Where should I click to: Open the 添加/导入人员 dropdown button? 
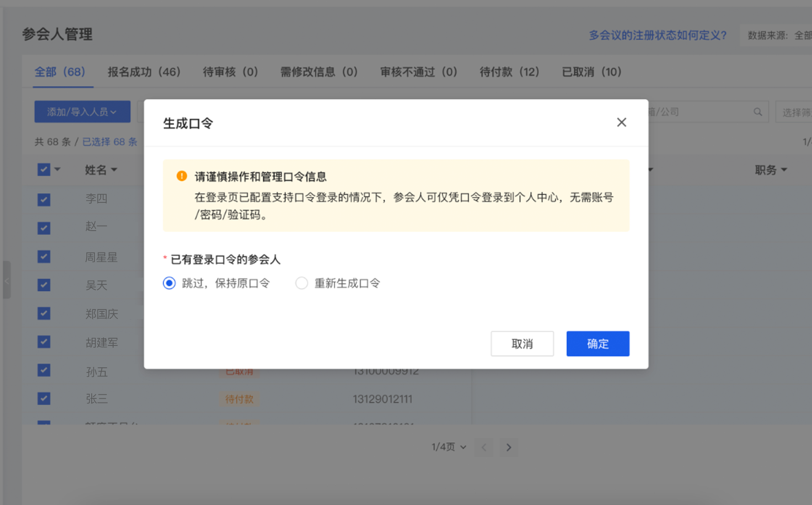pos(82,112)
